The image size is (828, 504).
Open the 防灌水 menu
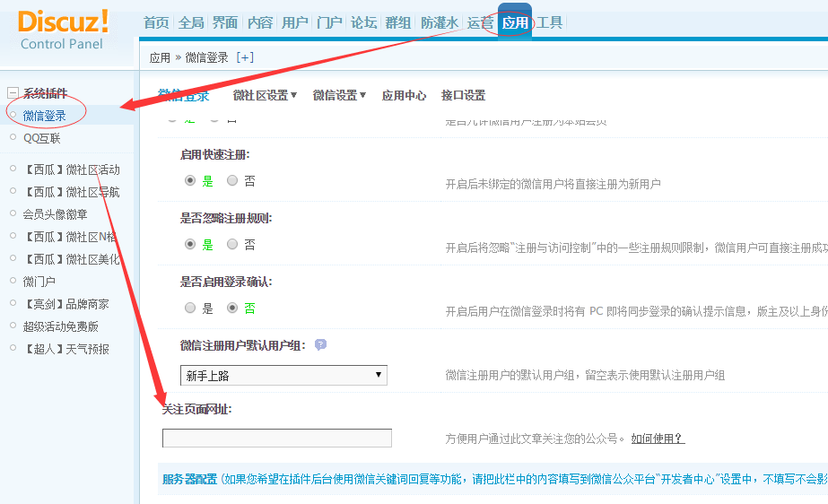pos(440,22)
